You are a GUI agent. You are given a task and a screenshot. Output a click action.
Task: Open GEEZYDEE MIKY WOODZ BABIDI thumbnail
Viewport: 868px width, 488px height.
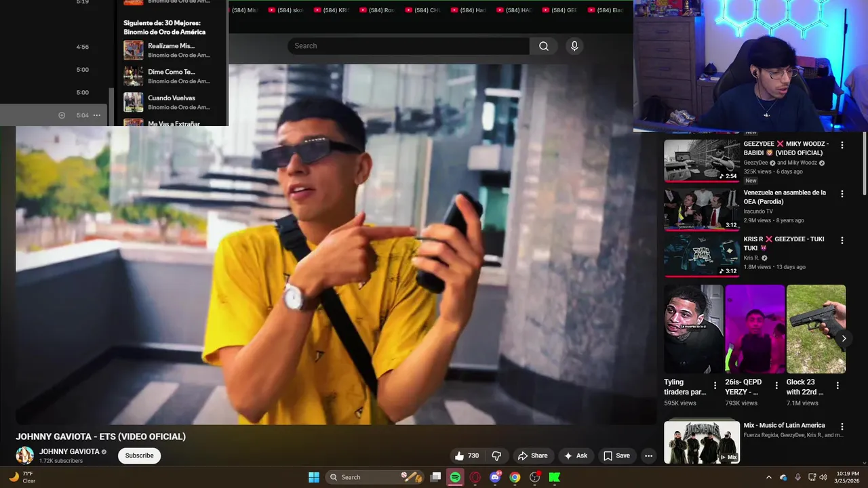point(702,161)
